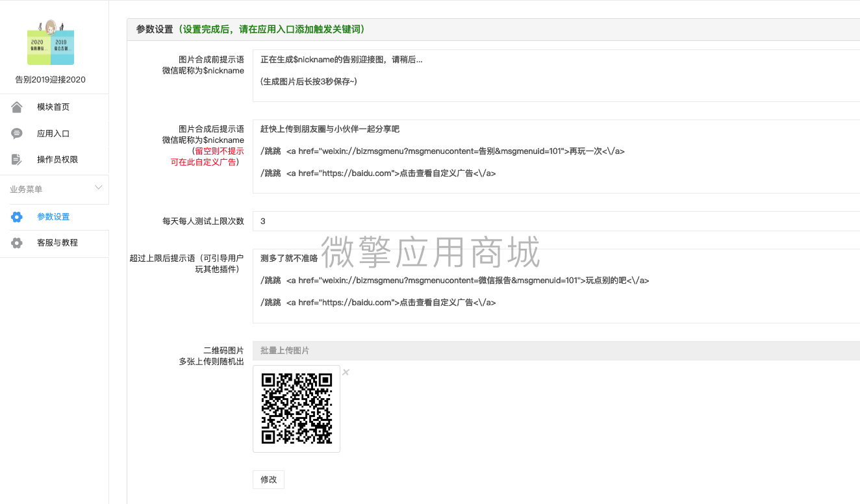
Task: Click the 图片合成前提示语 label
Action: point(211,59)
